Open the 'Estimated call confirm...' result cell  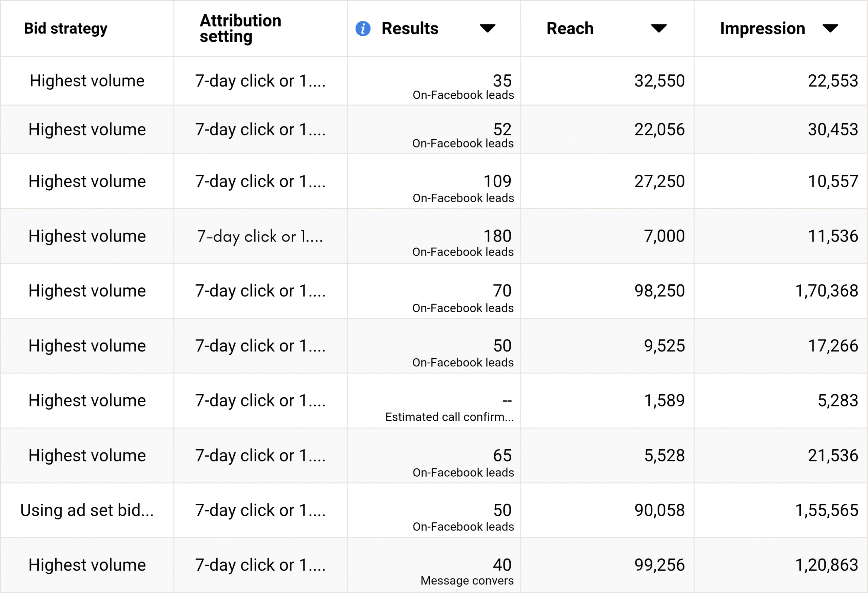point(449,409)
